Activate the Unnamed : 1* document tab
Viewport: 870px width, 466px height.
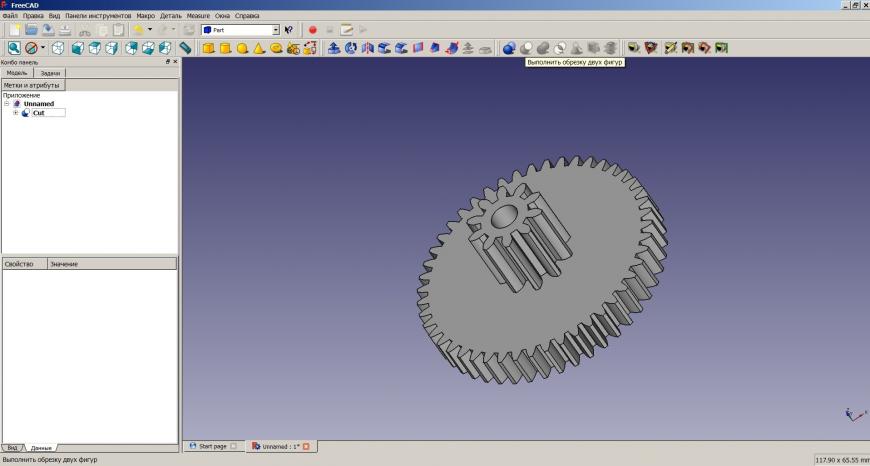coord(280,446)
